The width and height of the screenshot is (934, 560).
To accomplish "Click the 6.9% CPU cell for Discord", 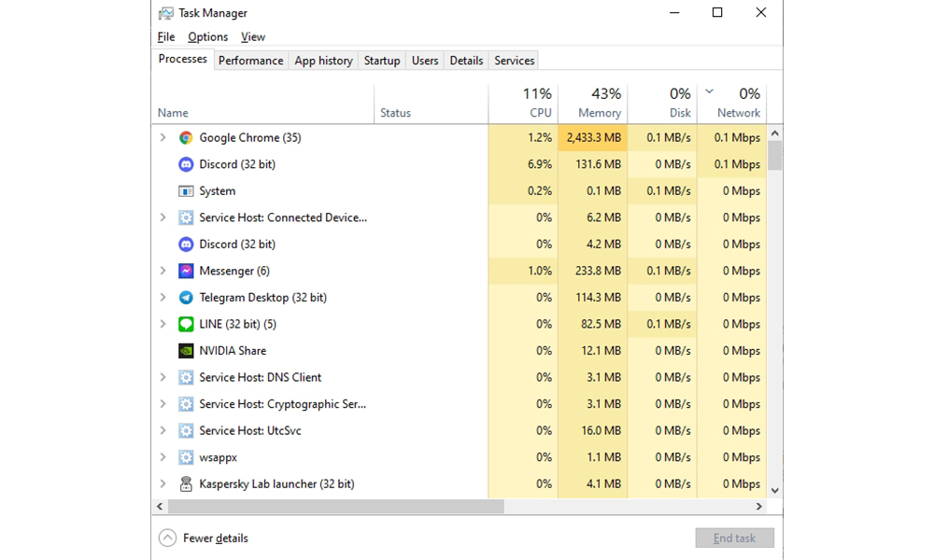I will [x=523, y=164].
